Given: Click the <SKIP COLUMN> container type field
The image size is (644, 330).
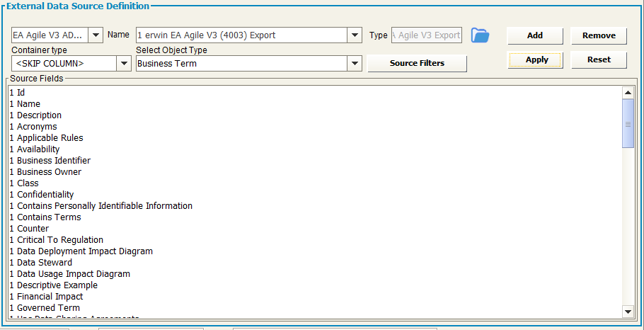Looking at the screenshot, I should coord(64,64).
